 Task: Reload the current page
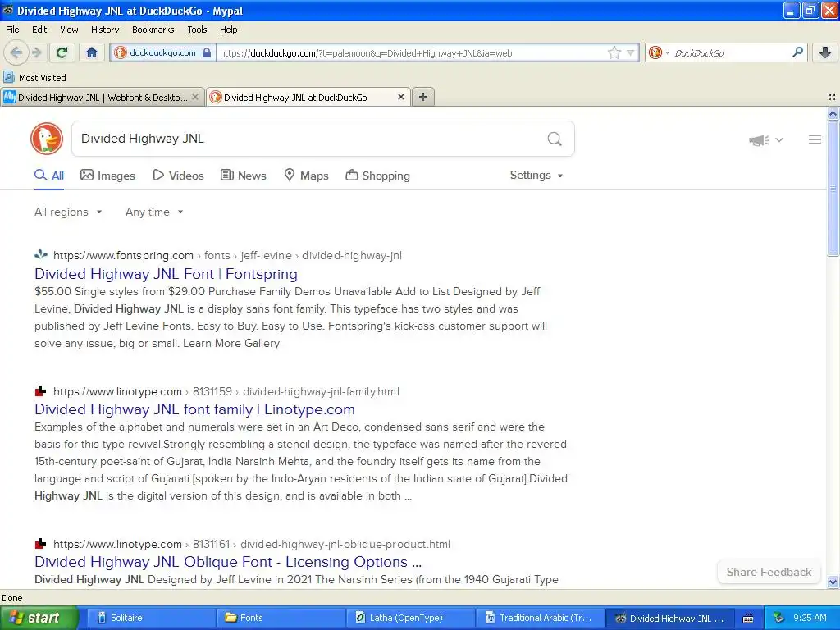pos(62,52)
